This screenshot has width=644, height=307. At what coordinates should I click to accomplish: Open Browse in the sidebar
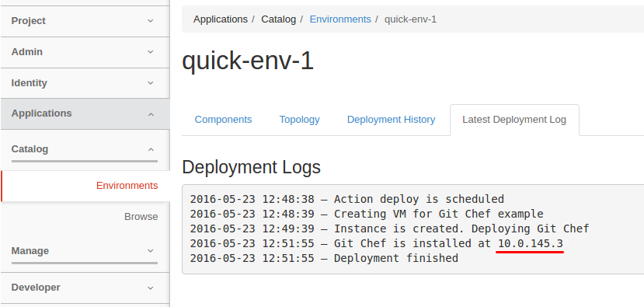(x=141, y=217)
